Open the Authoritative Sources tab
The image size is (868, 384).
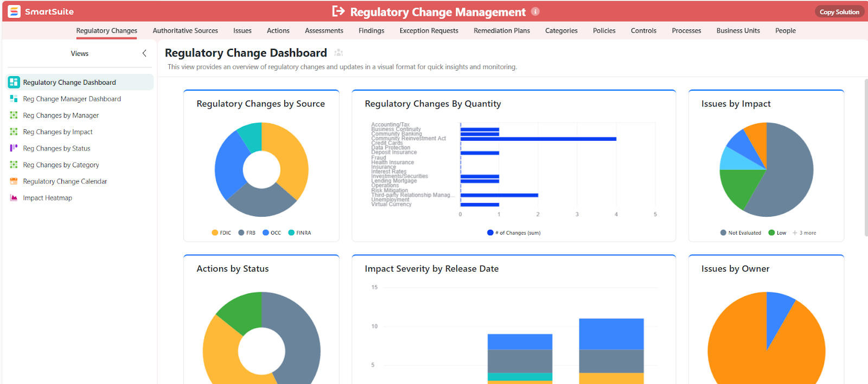(185, 30)
